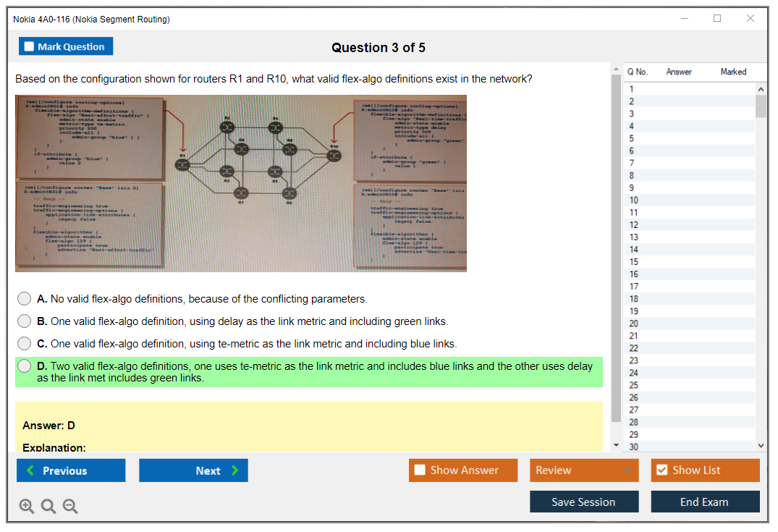This screenshot has width=778, height=532.
Task: Click the reset zoom magnifier icon
Action: (48, 507)
